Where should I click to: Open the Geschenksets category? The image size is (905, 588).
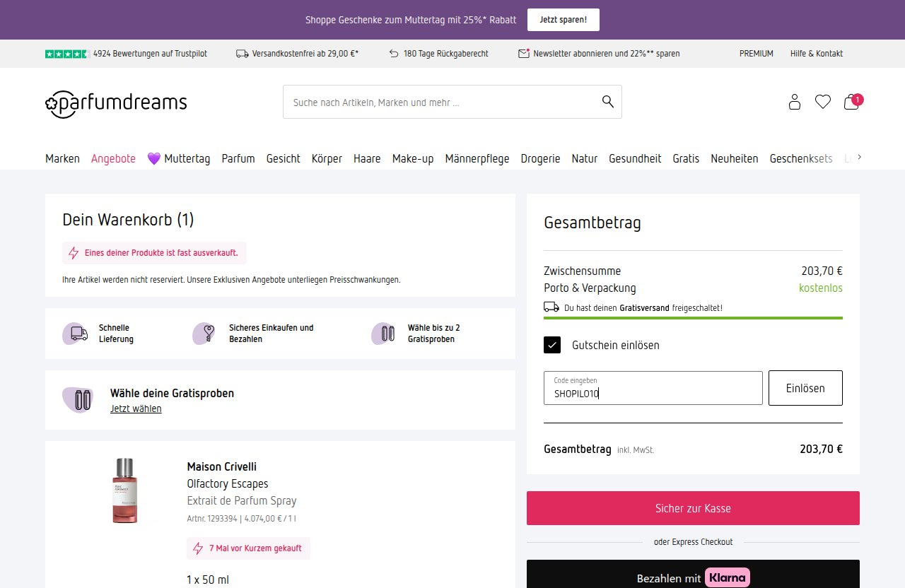[x=801, y=159]
